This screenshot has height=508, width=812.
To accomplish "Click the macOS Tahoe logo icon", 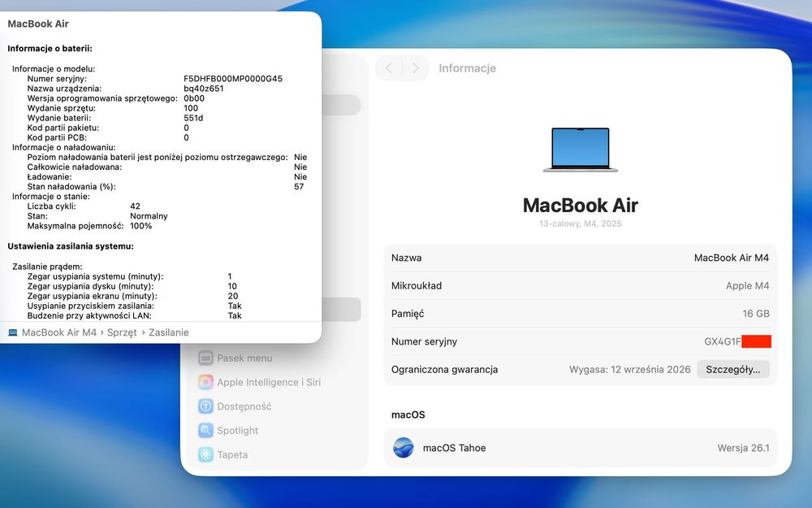I will (x=403, y=448).
